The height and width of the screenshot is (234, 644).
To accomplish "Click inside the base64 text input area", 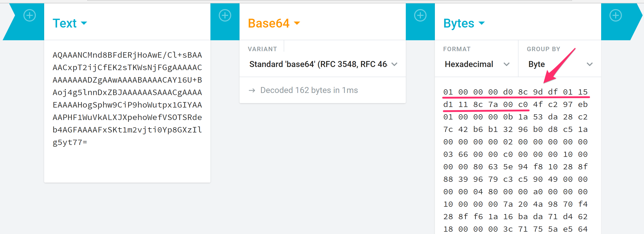I will point(127,104).
